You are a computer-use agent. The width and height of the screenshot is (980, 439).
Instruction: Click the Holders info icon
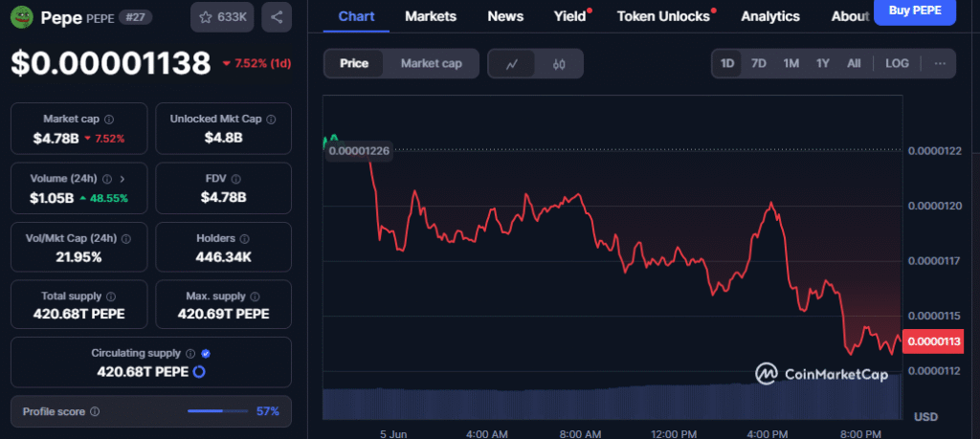244,238
